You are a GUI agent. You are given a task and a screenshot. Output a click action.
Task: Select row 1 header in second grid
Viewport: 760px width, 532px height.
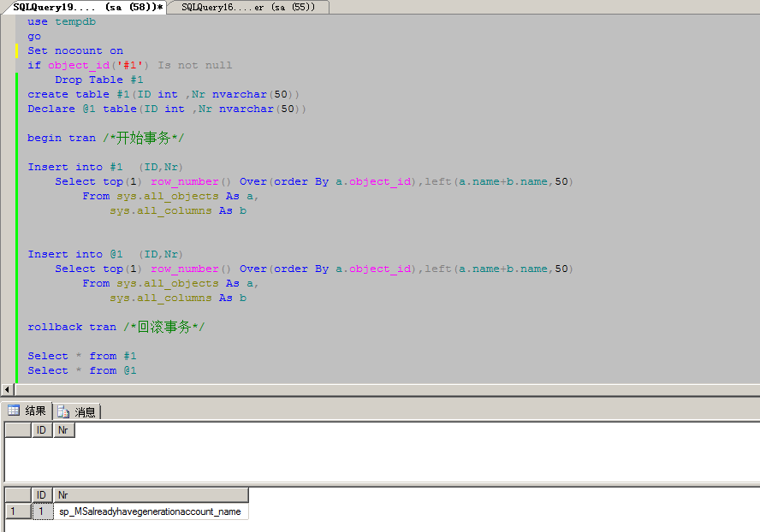17,511
